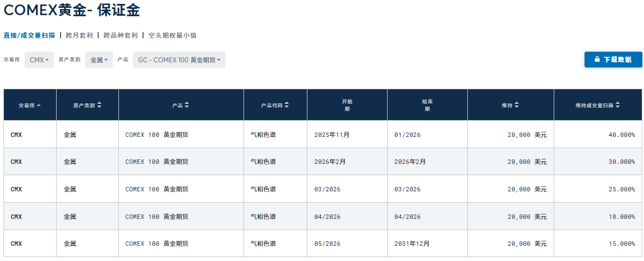Click 04/2026 in the 开始期 column
Screen dimensions: 644x261
[328, 217]
